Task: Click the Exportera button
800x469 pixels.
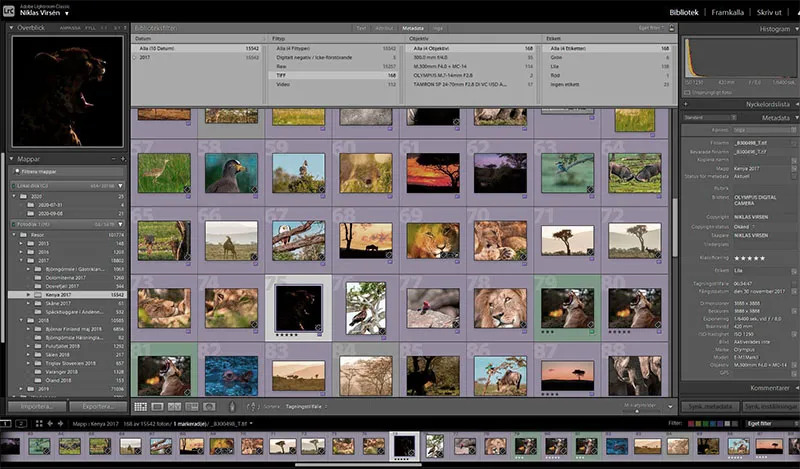Action: click(x=98, y=407)
